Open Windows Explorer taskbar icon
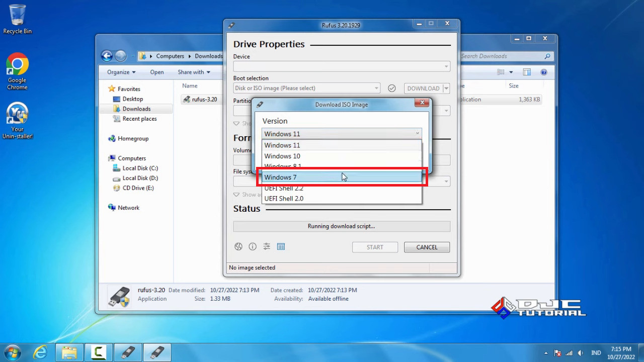The width and height of the screenshot is (644, 362). pyautogui.click(x=69, y=352)
